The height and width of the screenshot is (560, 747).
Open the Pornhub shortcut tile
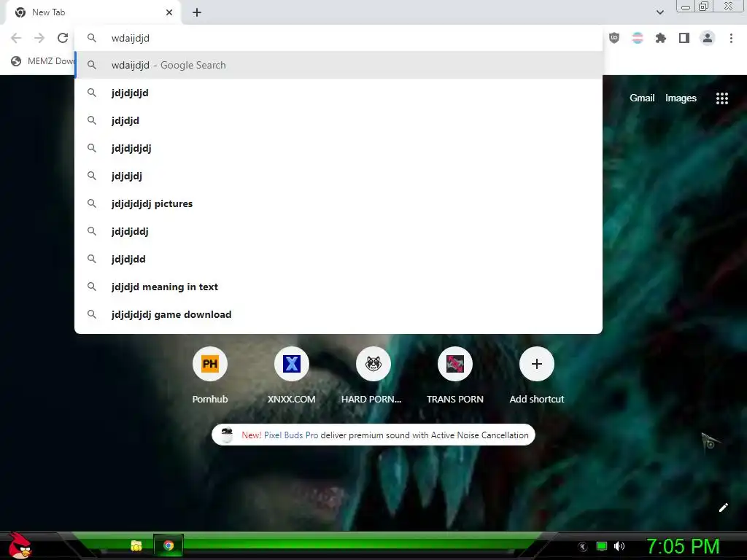tap(210, 376)
